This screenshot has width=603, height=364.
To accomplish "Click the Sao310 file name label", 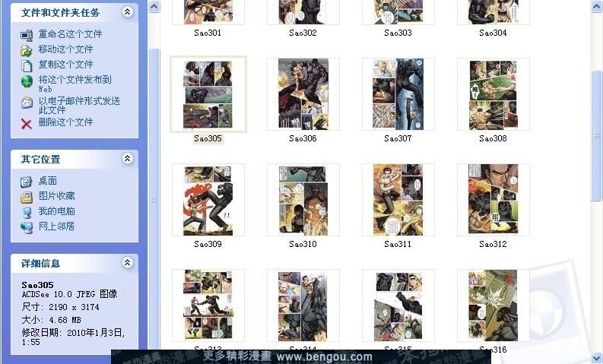I will point(303,244).
